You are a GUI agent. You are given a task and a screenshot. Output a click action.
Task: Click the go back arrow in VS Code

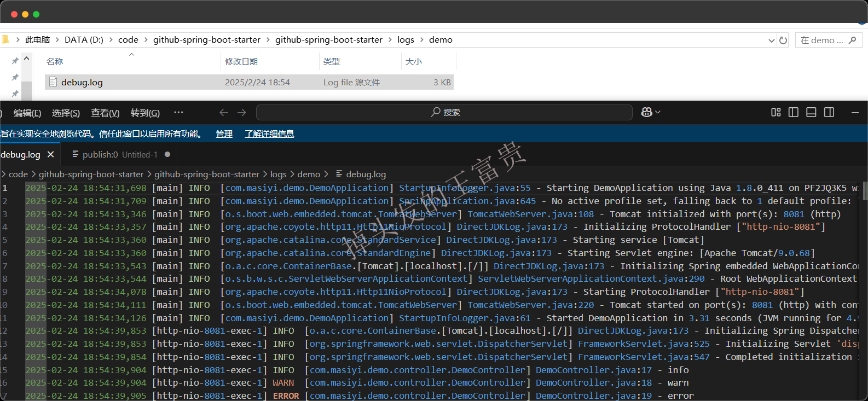(x=224, y=112)
